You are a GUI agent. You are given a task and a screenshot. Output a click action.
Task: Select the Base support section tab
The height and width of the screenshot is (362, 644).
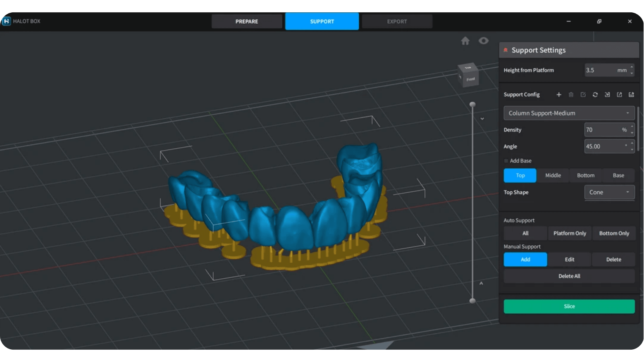coord(618,175)
